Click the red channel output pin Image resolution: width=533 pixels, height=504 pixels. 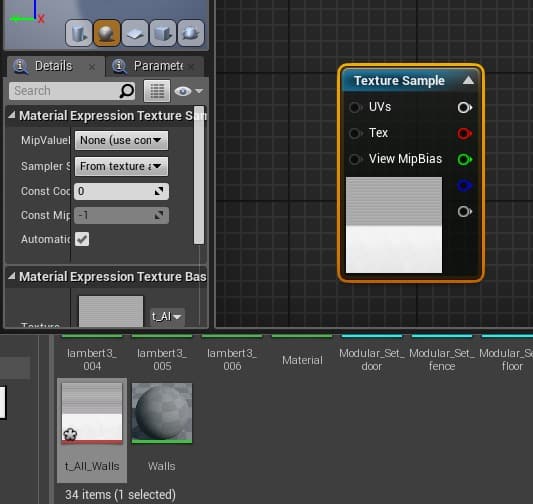pos(464,133)
